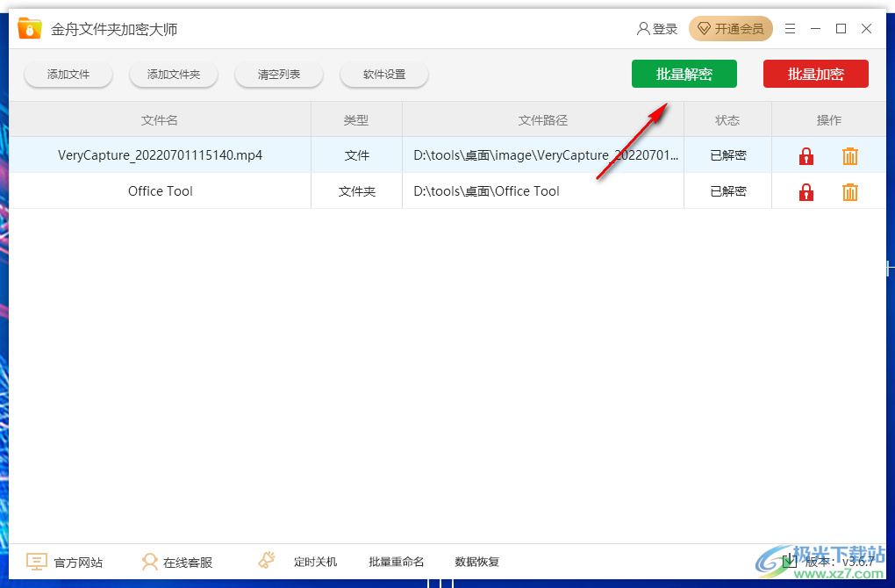Image resolution: width=895 pixels, height=588 pixels.
Task: Click the official website monitor icon
Action: [x=36, y=561]
